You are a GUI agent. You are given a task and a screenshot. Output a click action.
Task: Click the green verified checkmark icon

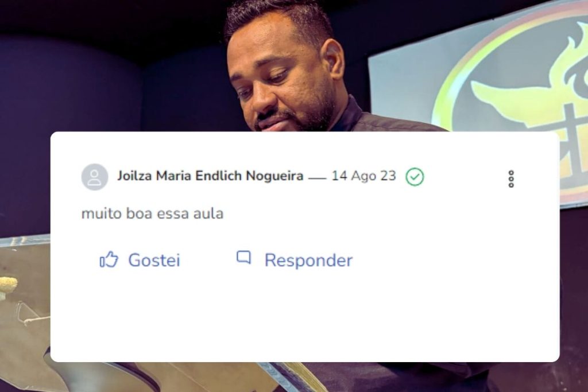pos(415,177)
